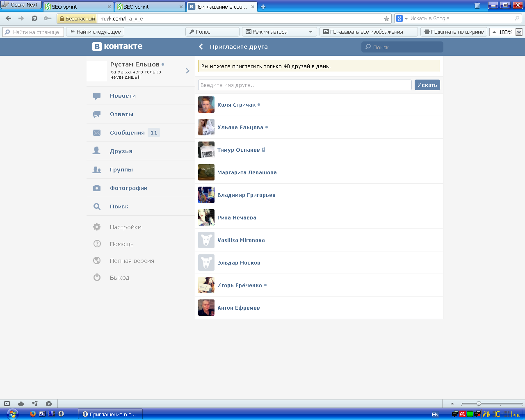Click the Выход power icon
This screenshot has height=420, width=525.
(97, 278)
